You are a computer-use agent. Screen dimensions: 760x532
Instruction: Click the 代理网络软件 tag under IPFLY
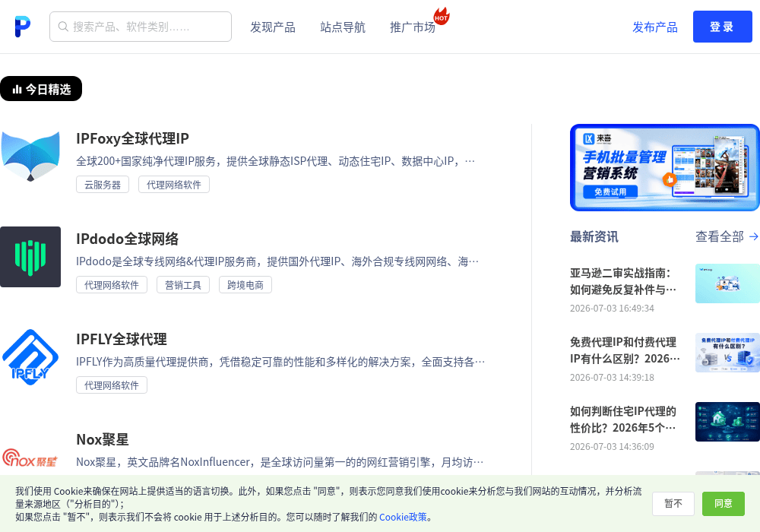(x=112, y=385)
